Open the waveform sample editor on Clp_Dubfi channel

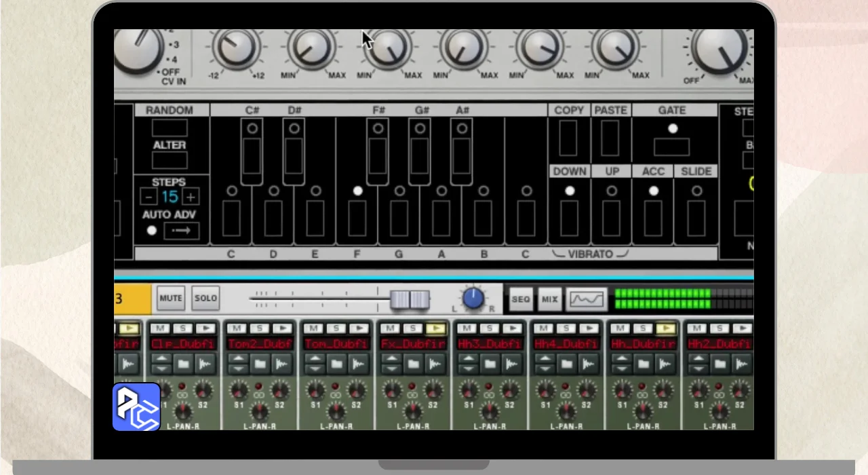coord(205,364)
